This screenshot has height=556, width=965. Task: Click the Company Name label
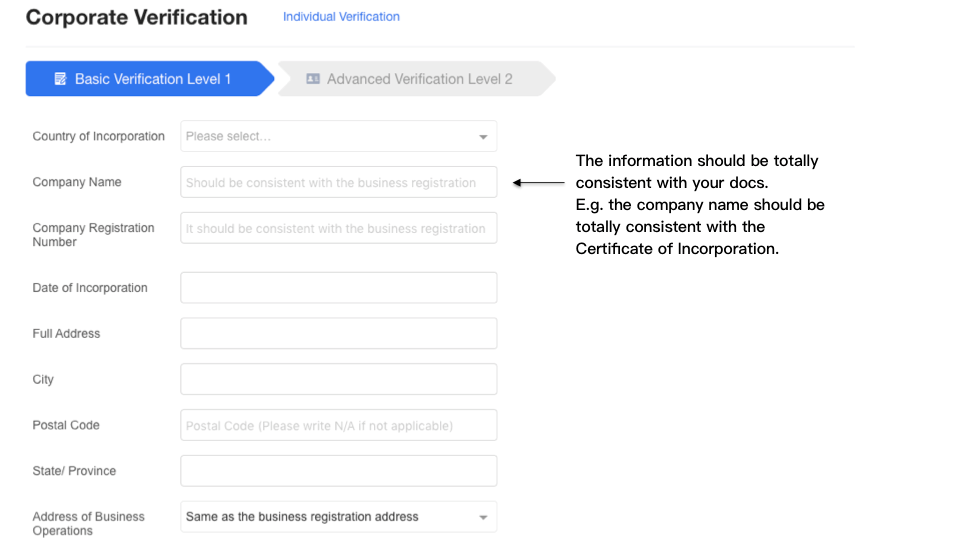tap(77, 182)
